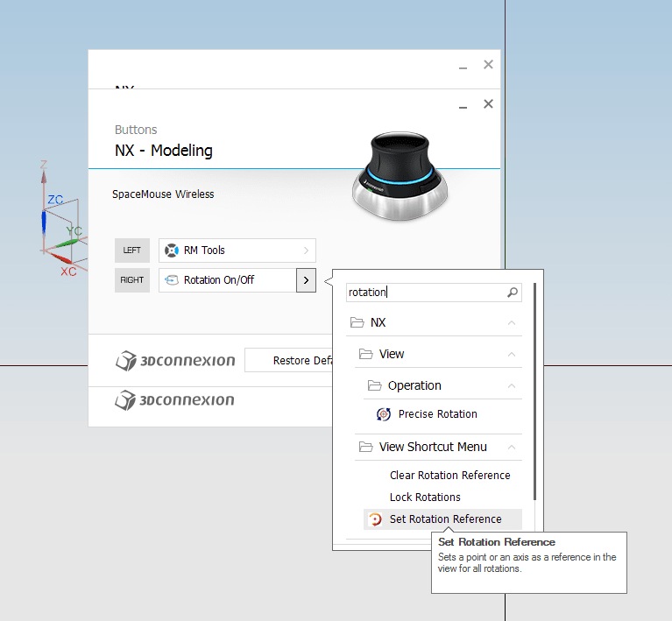Viewport: 672px width, 621px height.
Task: Select the Lock Rotations command
Action: point(442,498)
